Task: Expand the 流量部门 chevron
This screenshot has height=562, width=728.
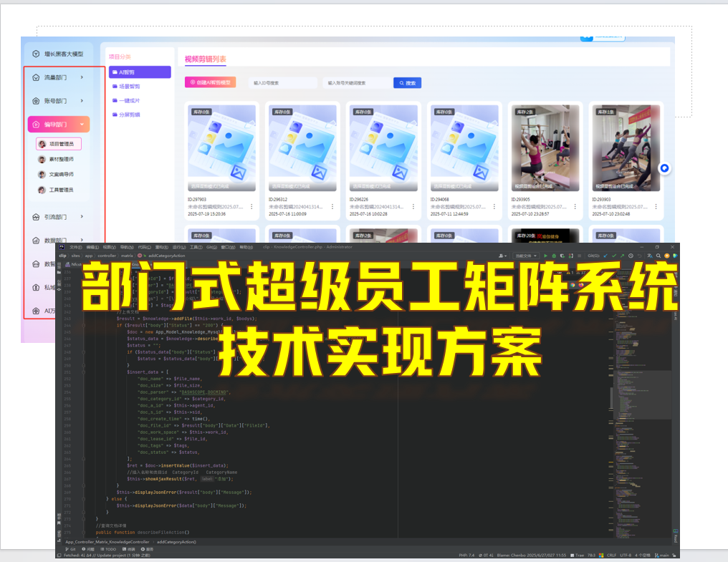Action: [82, 77]
